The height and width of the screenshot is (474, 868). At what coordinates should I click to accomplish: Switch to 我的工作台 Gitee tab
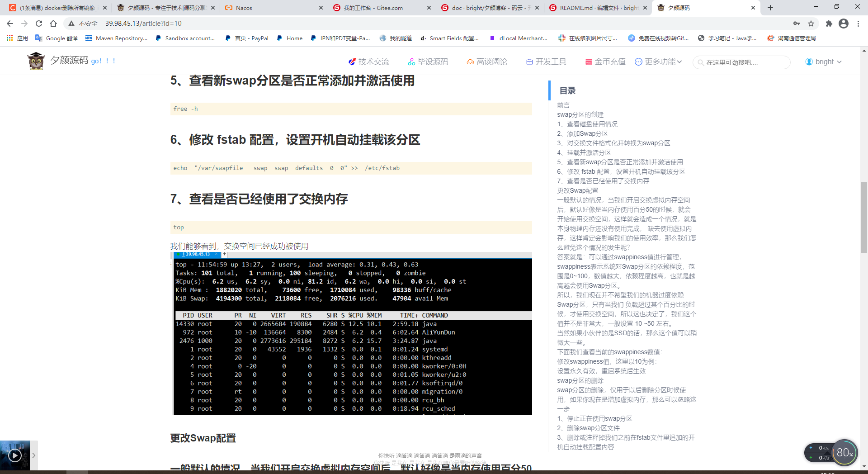382,8
